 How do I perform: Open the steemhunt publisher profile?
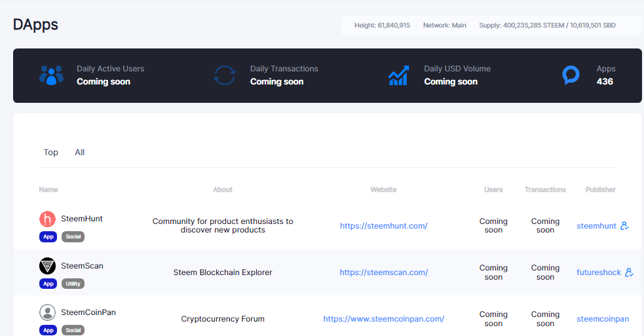tap(596, 225)
